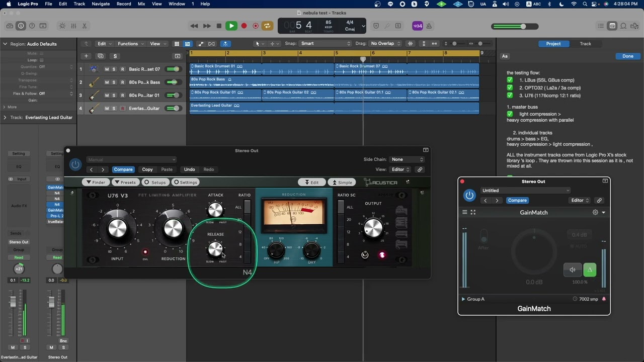
Task: Record-enable the Everlasting Lead Guitar track
Action: point(122,108)
